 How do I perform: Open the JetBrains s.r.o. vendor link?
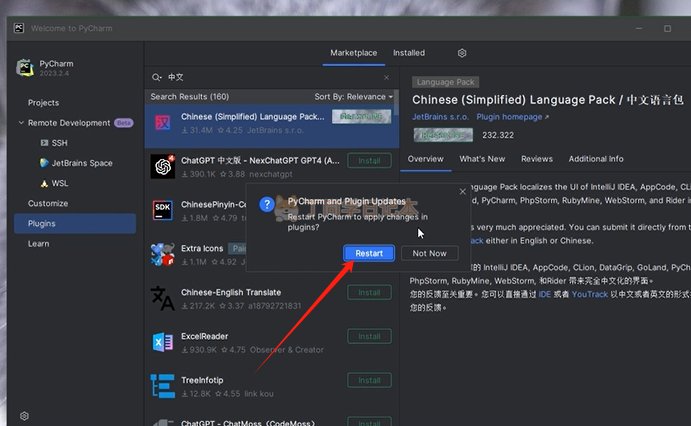click(440, 117)
